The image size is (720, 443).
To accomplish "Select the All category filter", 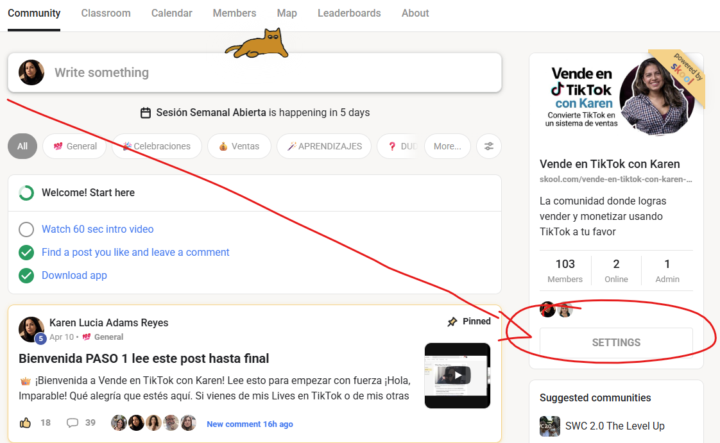I will click(x=22, y=146).
